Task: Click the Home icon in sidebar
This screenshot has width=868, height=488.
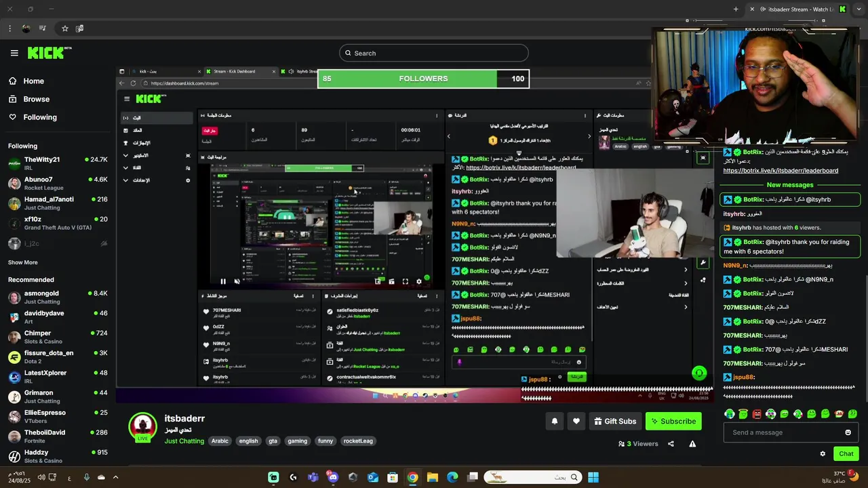Action: [x=13, y=81]
